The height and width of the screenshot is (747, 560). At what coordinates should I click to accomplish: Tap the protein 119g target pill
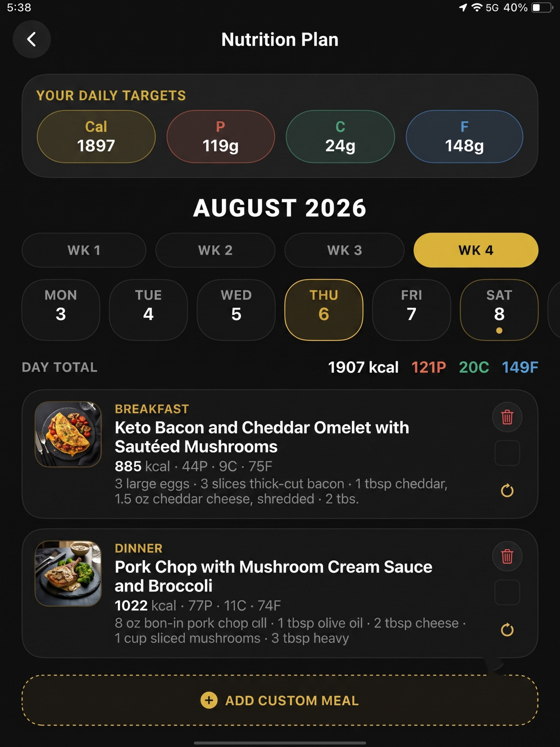tap(221, 137)
